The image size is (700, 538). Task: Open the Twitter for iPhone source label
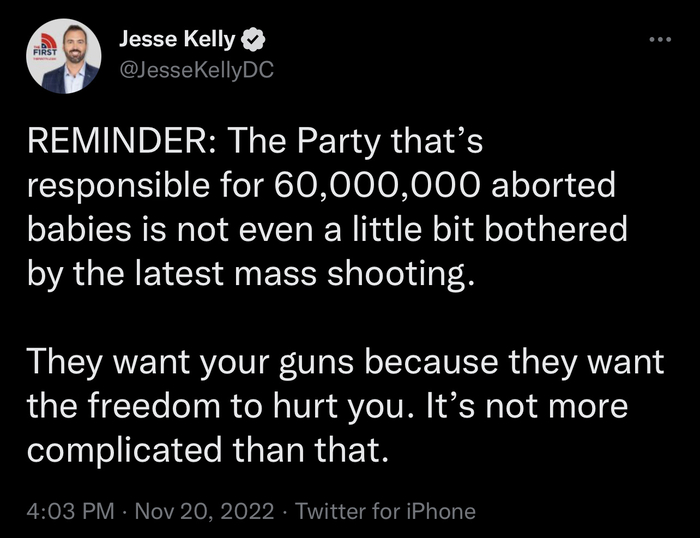point(388,511)
